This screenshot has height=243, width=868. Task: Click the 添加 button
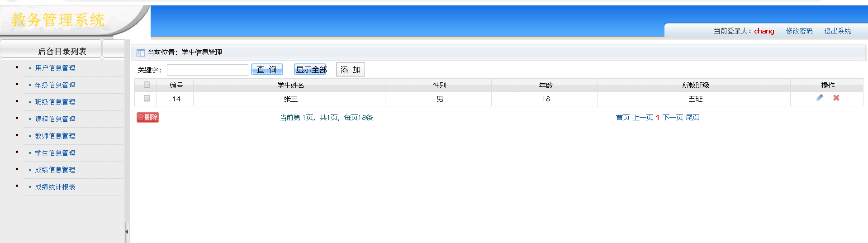click(x=351, y=70)
